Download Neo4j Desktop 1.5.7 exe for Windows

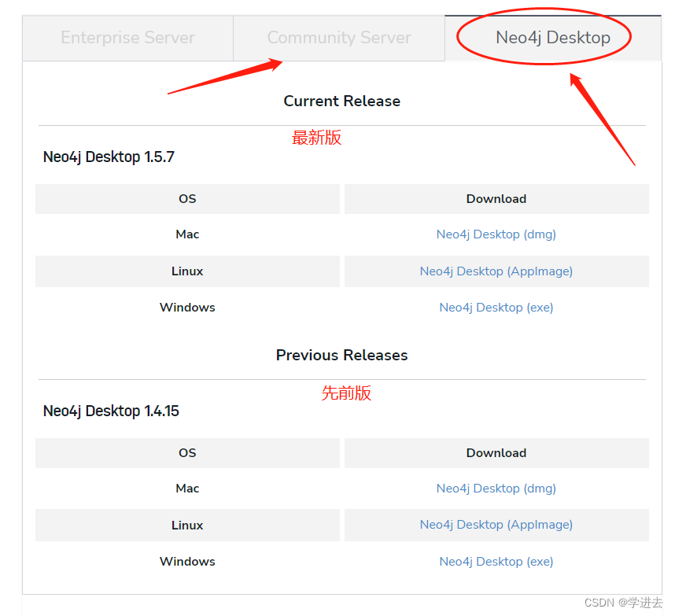pyautogui.click(x=496, y=308)
